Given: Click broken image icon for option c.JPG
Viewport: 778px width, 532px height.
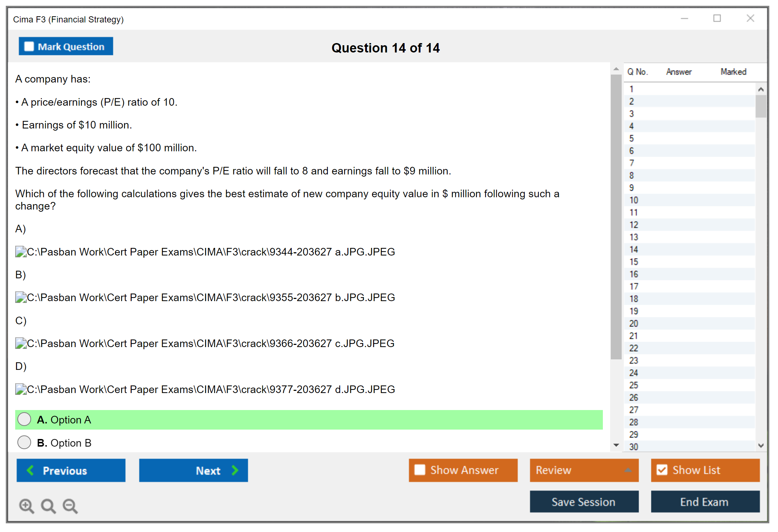Looking at the screenshot, I should 21,343.
